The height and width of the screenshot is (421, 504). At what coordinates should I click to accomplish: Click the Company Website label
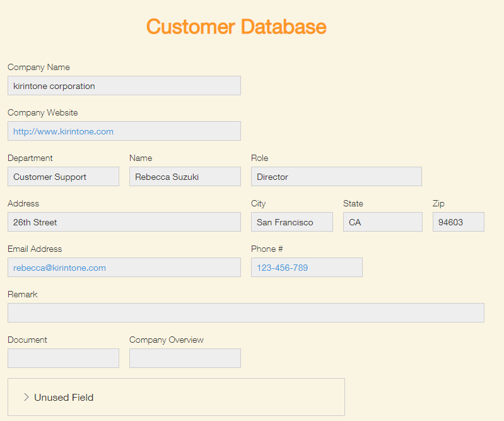(43, 112)
